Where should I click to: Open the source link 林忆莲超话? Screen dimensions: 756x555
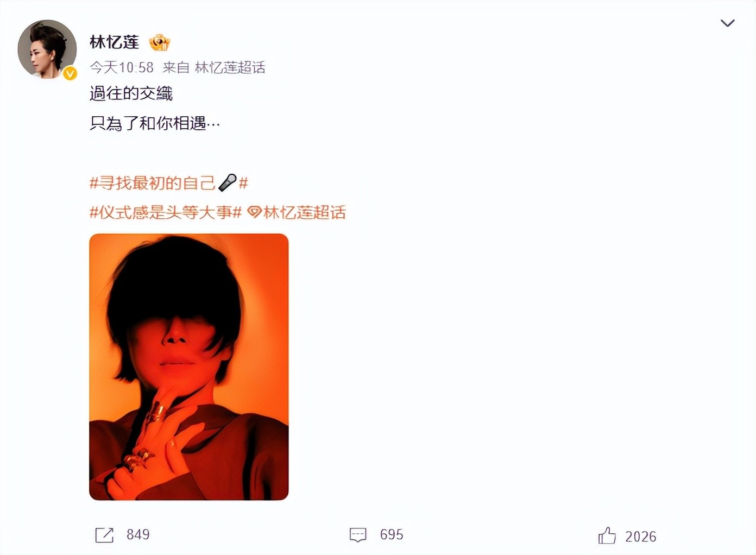point(230,67)
